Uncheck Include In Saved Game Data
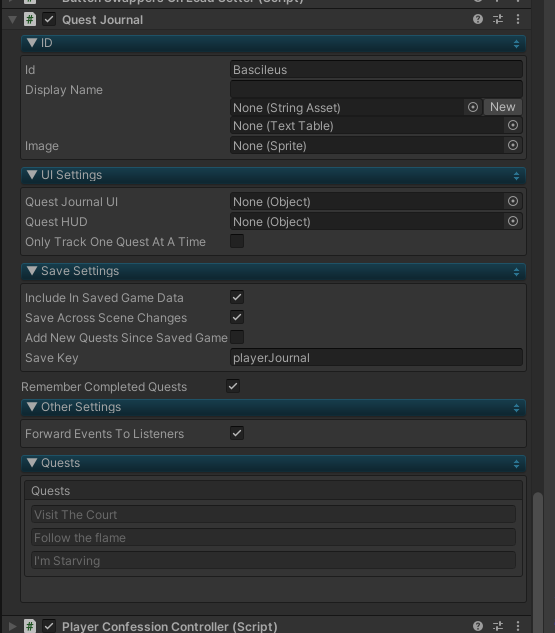The height and width of the screenshot is (633, 555). (x=237, y=297)
